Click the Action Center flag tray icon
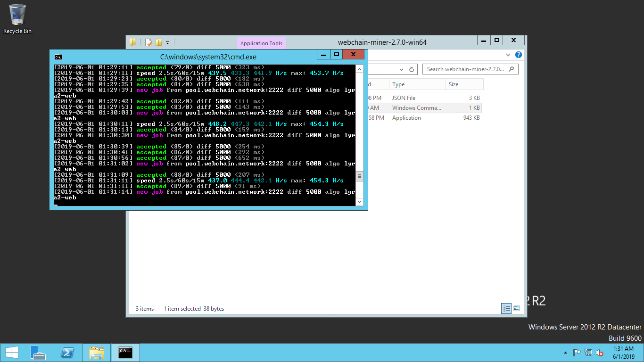 tap(577, 353)
